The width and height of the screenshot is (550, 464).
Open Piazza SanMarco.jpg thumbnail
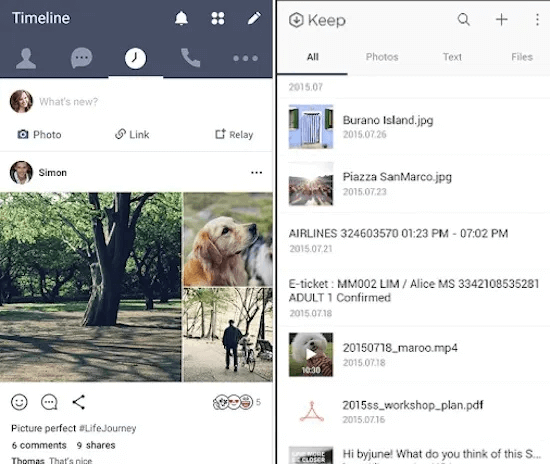click(x=311, y=183)
